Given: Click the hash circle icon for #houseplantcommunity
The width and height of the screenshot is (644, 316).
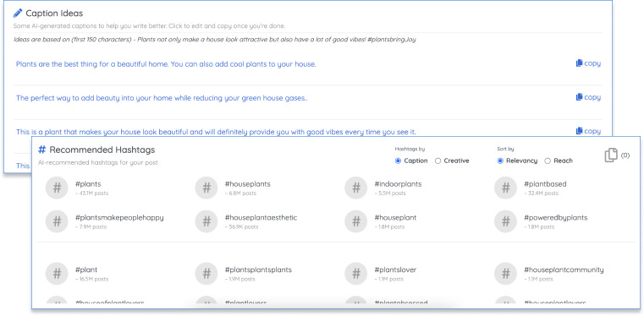Looking at the screenshot, I should (505, 274).
